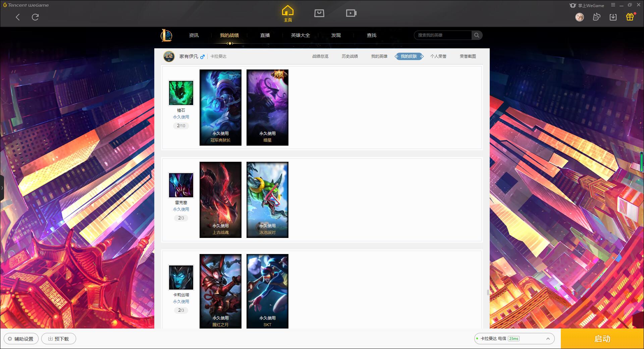Open the 泳池派对 skin card
This screenshot has height=349, width=644.
coord(267,200)
